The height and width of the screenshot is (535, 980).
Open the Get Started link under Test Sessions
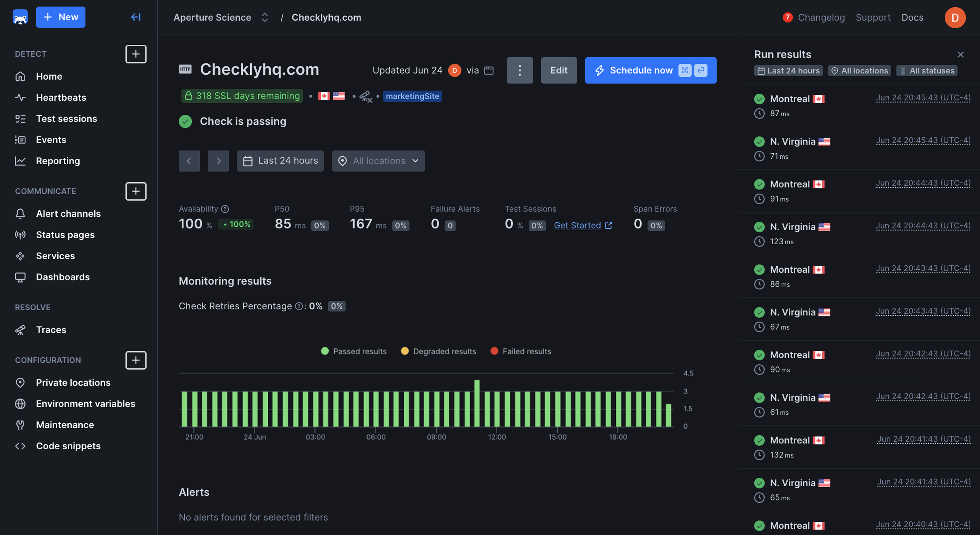(577, 225)
